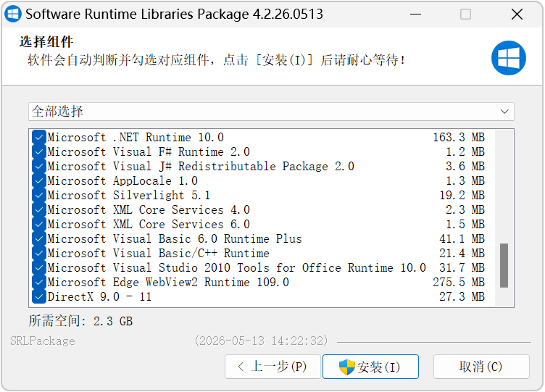Click the 41.1 MB size value

[462, 238]
